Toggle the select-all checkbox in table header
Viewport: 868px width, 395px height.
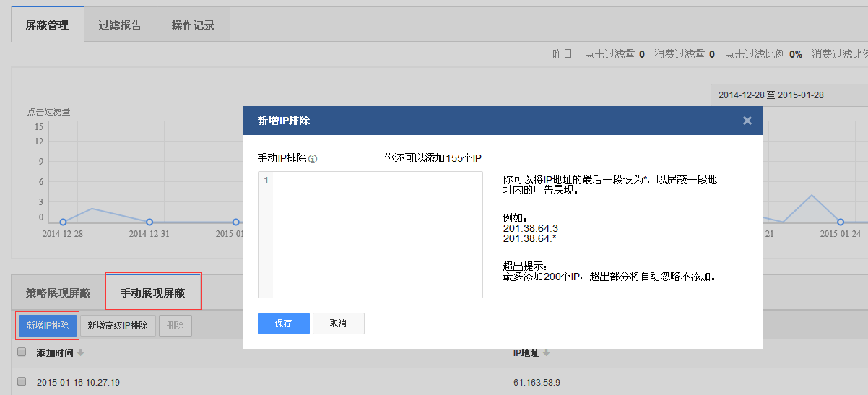coord(22,352)
